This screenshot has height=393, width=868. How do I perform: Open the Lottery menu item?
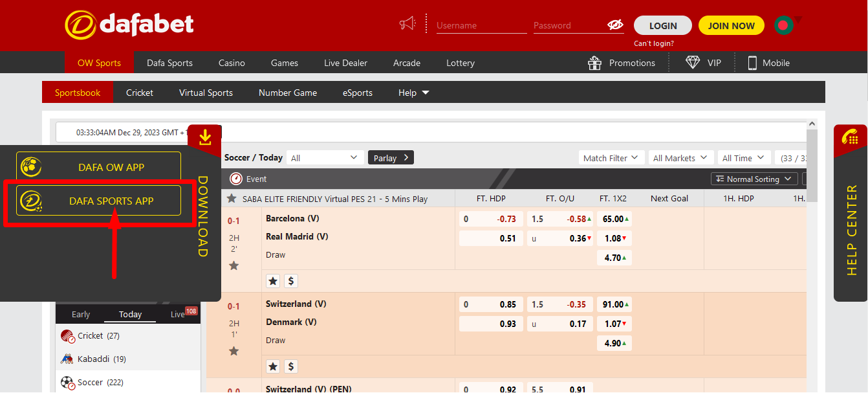pyautogui.click(x=461, y=63)
